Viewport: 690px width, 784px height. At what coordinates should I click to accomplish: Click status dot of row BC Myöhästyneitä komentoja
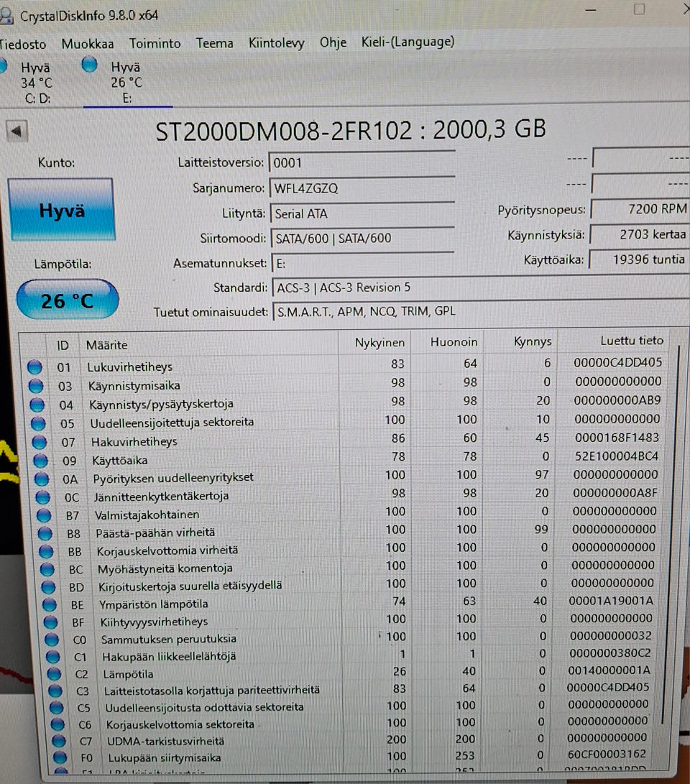pos(47,569)
